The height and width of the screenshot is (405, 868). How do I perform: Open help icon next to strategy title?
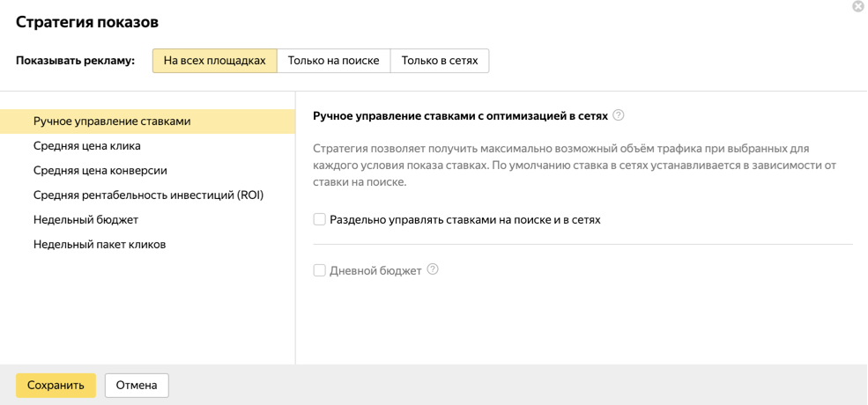[x=619, y=115]
